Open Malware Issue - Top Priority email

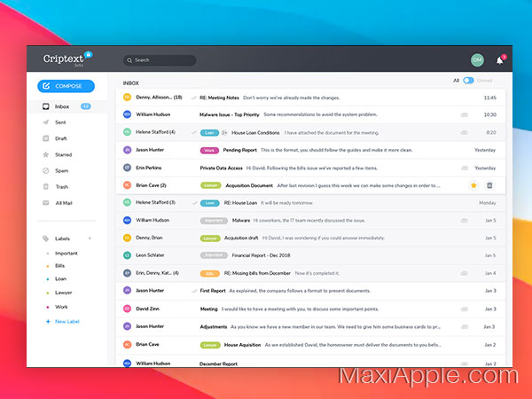(x=310, y=114)
